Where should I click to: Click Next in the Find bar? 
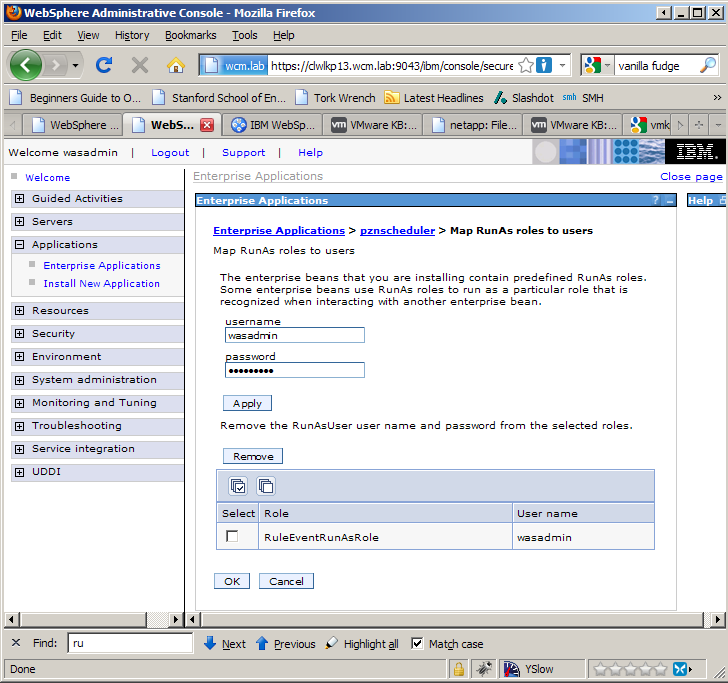[x=225, y=644]
